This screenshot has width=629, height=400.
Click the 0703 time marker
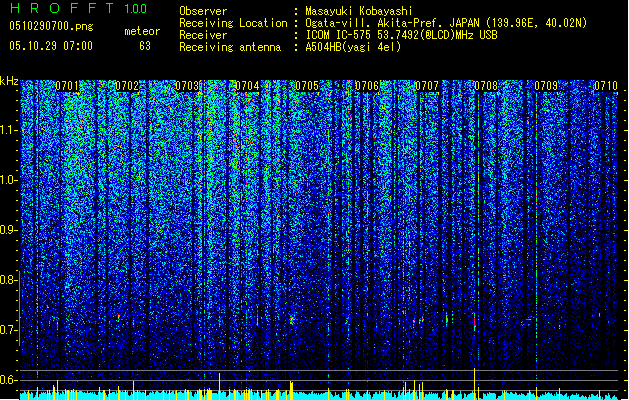click(187, 86)
